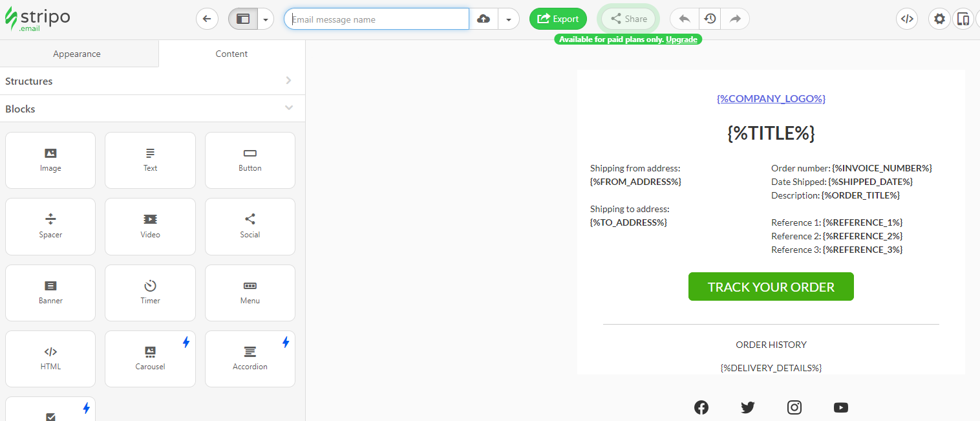This screenshot has width=980, height=421.
Task: Switch to the Content tab
Action: [x=231, y=54]
